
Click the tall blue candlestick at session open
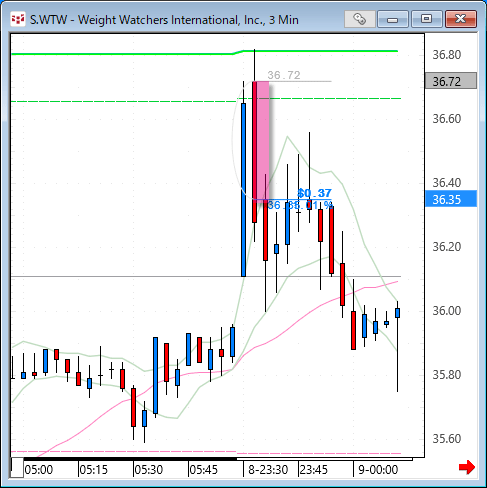tap(243, 190)
